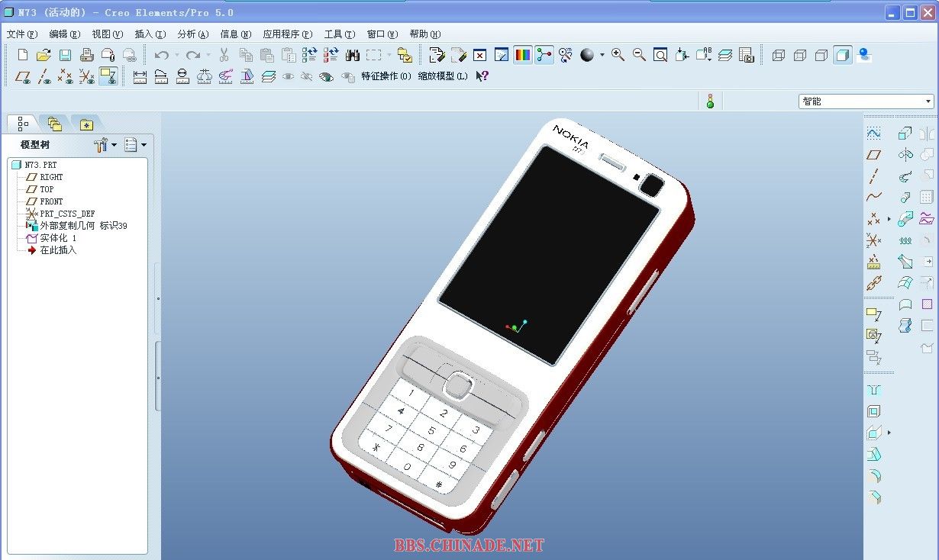Toggle datum plane display
Viewport: 939px width, 560px height.
point(24,76)
